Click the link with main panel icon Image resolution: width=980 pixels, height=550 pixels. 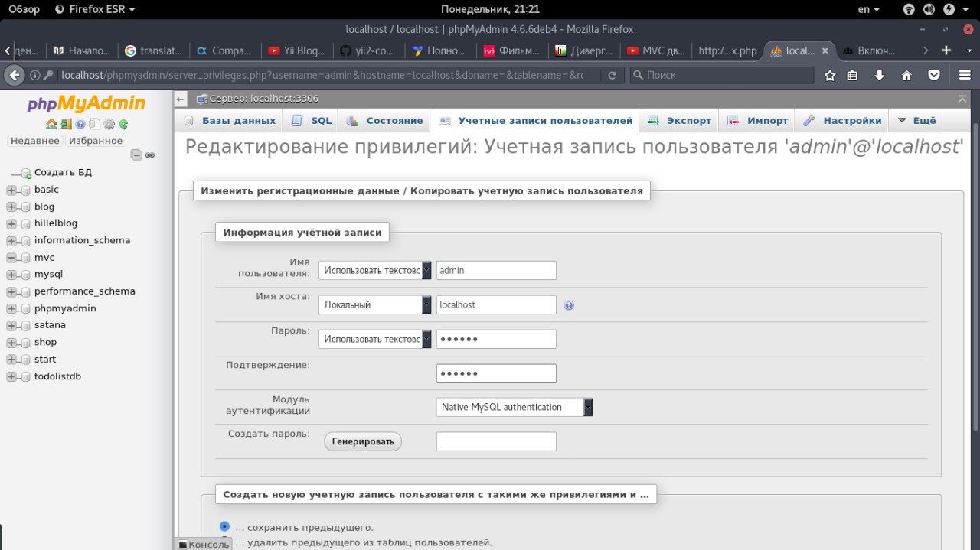coord(150,155)
